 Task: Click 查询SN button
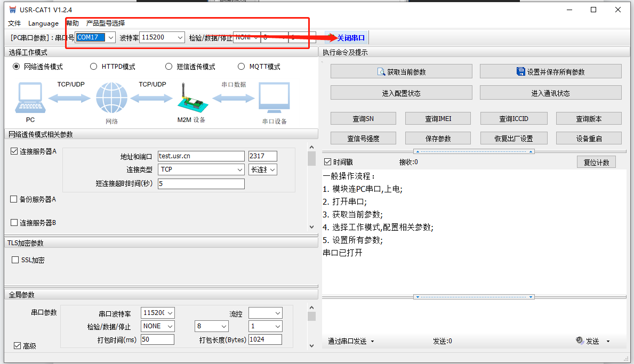pyautogui.click(x=363, y=118)
